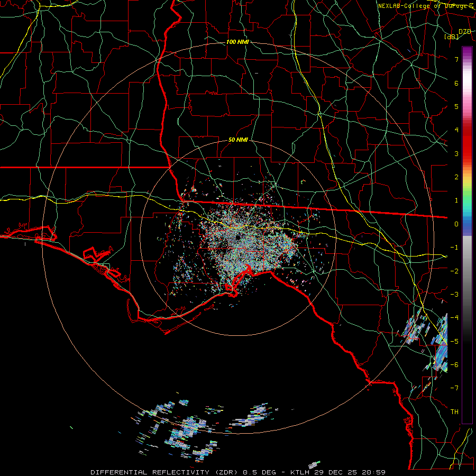Click the "KTLH" radar site identifier

click(x=300, y=472)
